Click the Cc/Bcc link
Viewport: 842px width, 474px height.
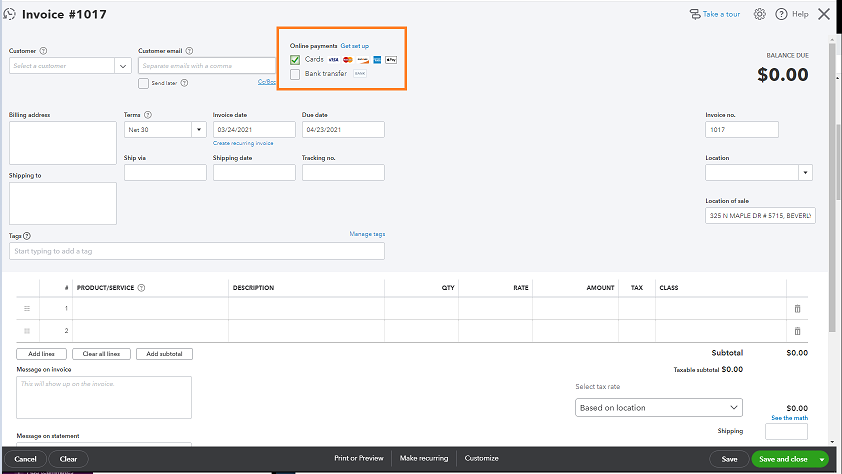pos(267,82)
